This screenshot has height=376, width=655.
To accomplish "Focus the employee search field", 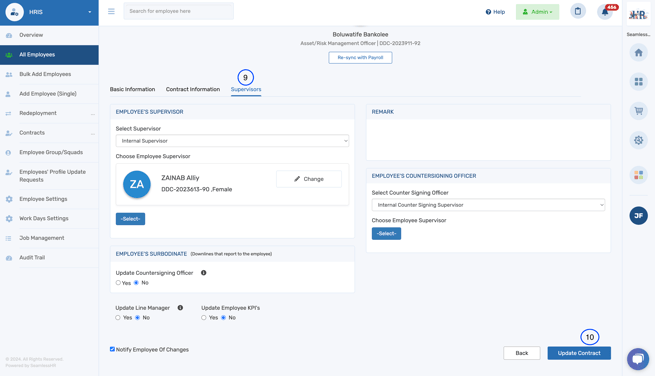I will 178,11.
